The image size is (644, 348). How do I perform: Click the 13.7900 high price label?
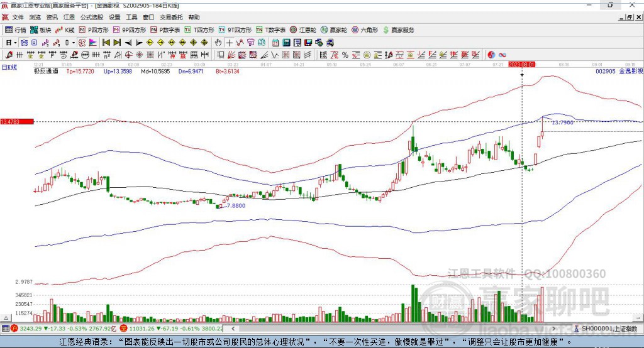click(x=562, y=122)
